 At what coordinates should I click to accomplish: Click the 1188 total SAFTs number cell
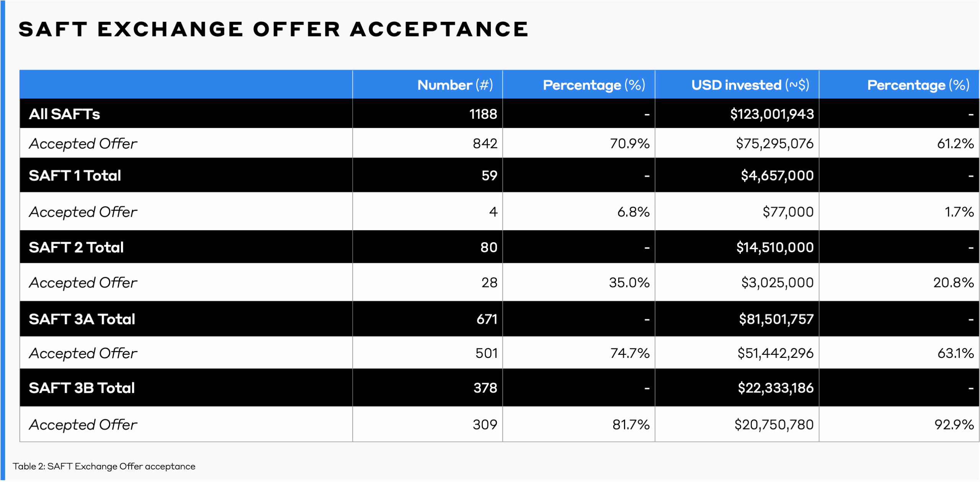coord(483,114)
